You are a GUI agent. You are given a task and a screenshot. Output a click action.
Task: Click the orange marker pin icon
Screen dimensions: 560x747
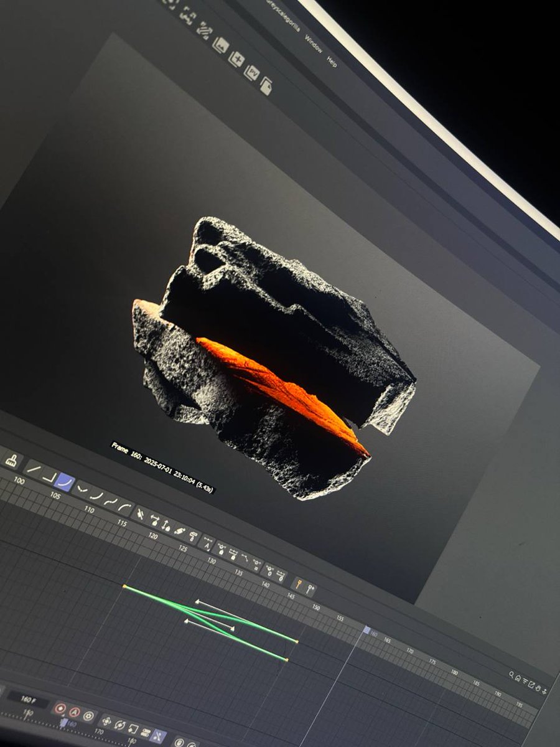(298, 585)
